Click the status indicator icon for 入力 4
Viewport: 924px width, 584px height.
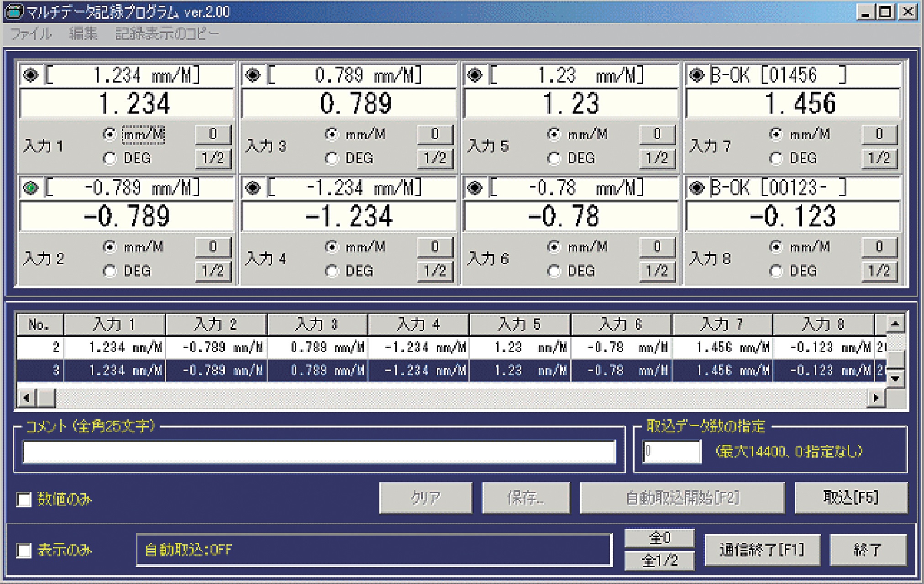[x=252, y=188]
